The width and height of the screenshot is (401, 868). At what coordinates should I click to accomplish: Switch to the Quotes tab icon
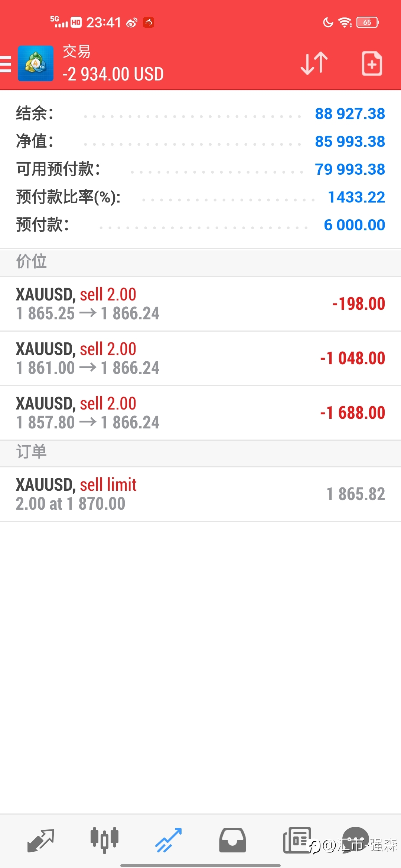[41, 840]
